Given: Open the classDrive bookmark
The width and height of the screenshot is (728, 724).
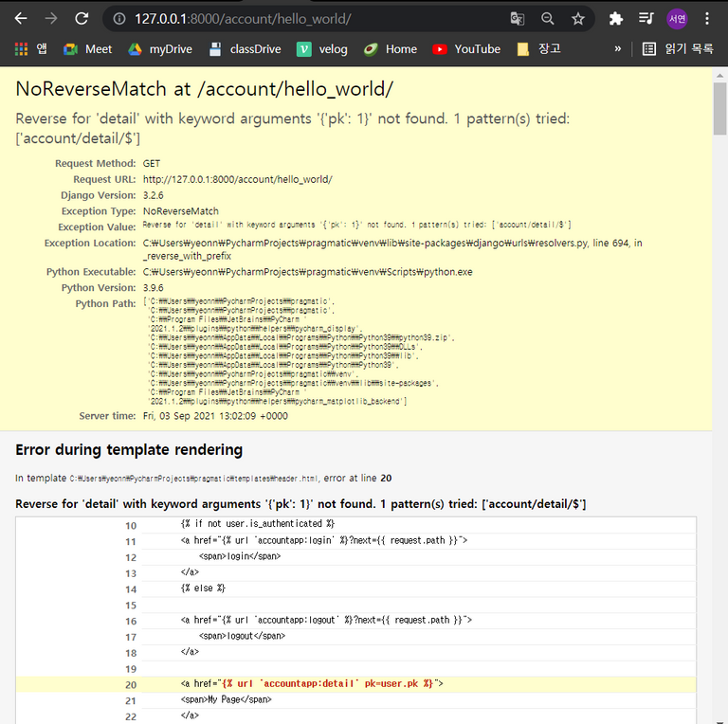Looking at the screenshot, I should 246,48.
